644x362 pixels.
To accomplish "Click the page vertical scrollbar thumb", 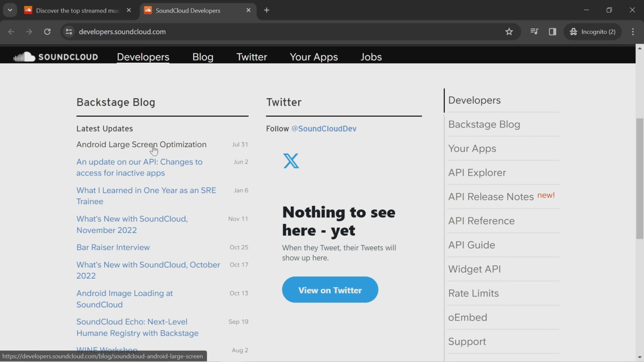I will point(640,179).
